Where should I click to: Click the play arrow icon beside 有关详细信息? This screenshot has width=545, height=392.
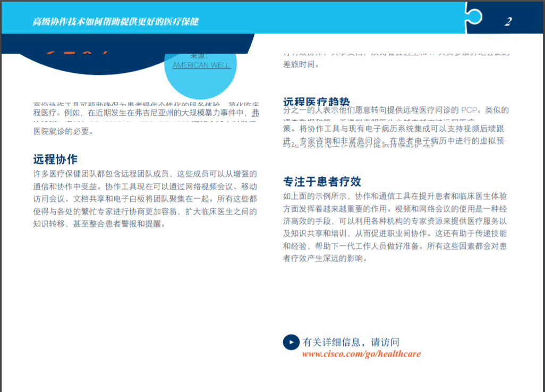click(291, 342)
